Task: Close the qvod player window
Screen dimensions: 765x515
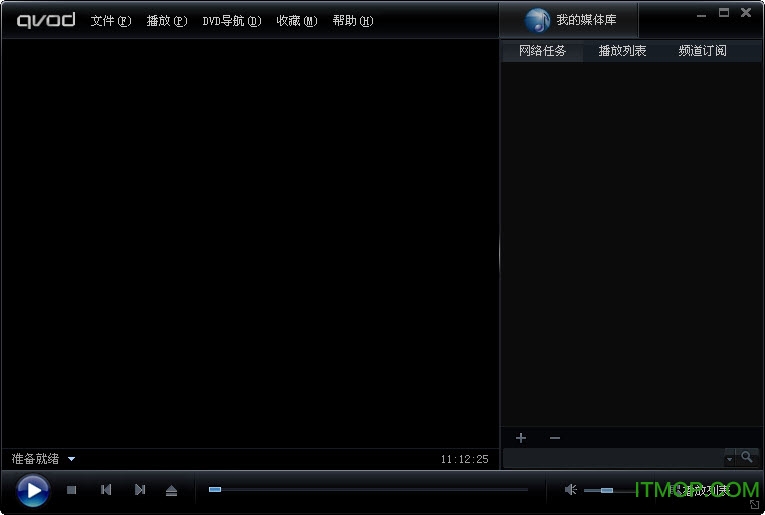Action: click(x=746, y=13)
